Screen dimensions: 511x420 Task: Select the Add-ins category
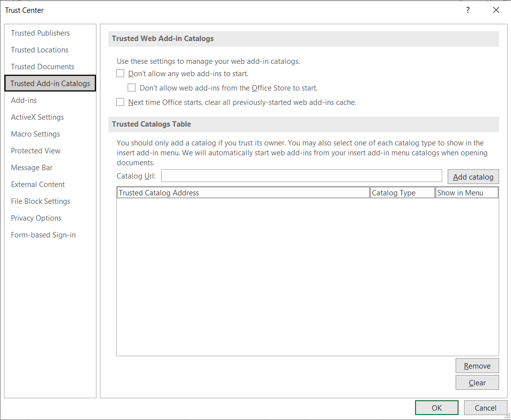click(24, 100)
